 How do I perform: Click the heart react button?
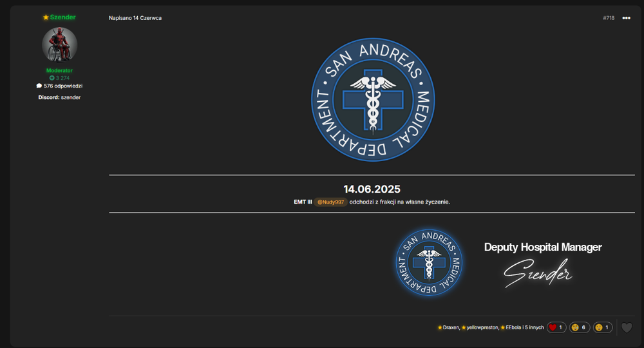click(627, 327)
